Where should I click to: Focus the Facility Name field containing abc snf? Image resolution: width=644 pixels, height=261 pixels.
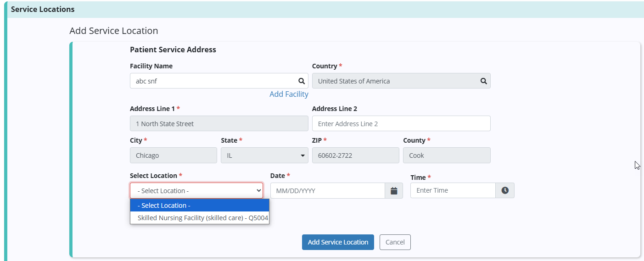[213, 81]
